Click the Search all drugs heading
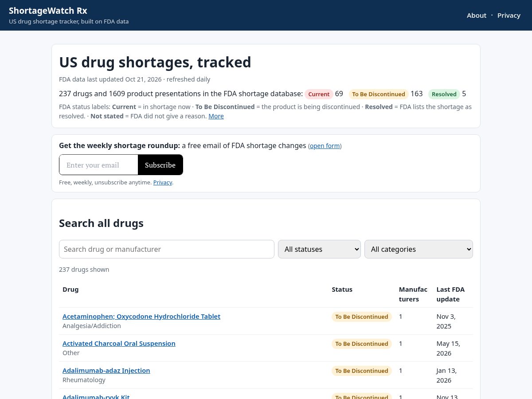 pos(101,223)
